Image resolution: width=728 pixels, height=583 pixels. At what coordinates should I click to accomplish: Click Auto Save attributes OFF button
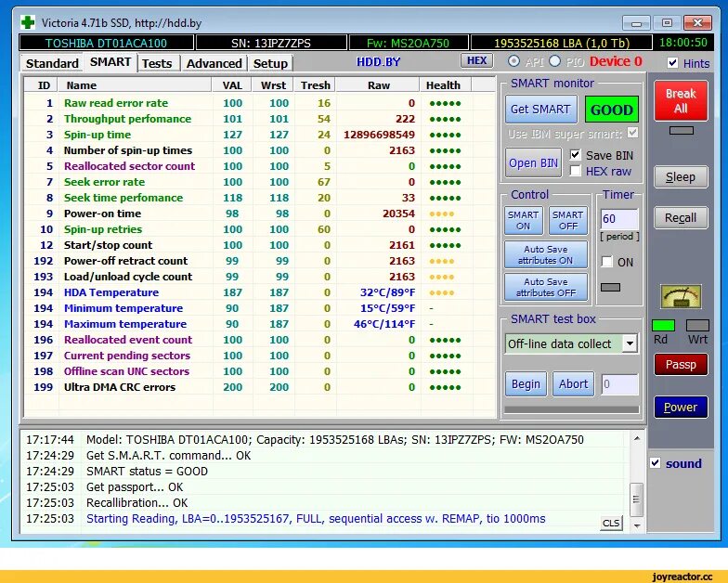pos(546,288)
